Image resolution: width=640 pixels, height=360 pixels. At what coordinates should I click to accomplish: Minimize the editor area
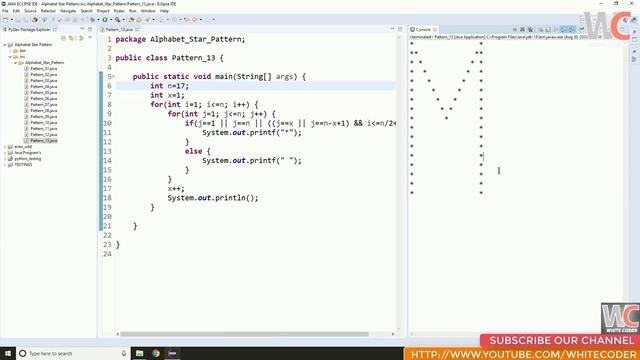pyautogui.click(x=392, y=29)
